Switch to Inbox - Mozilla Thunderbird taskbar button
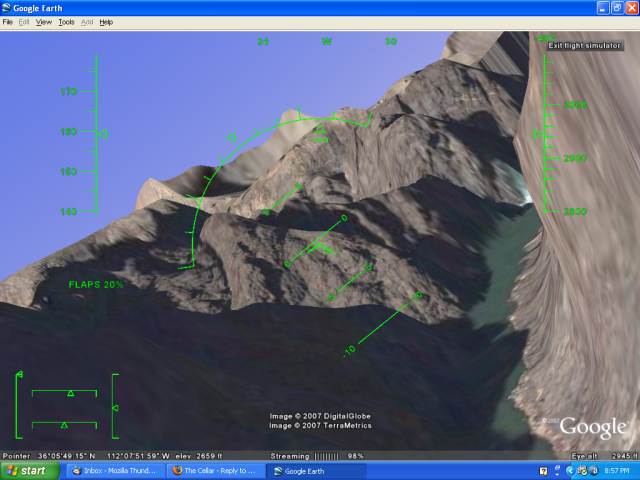 115,471
